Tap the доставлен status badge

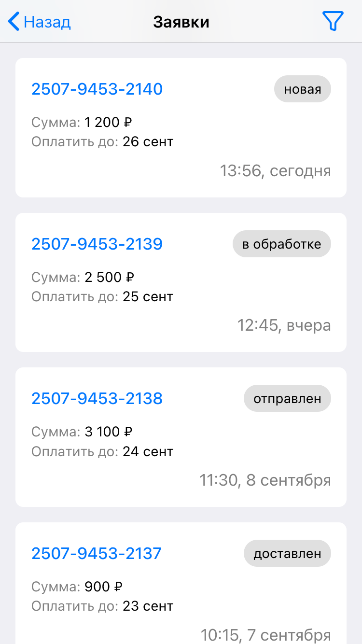tap(287, 553)
